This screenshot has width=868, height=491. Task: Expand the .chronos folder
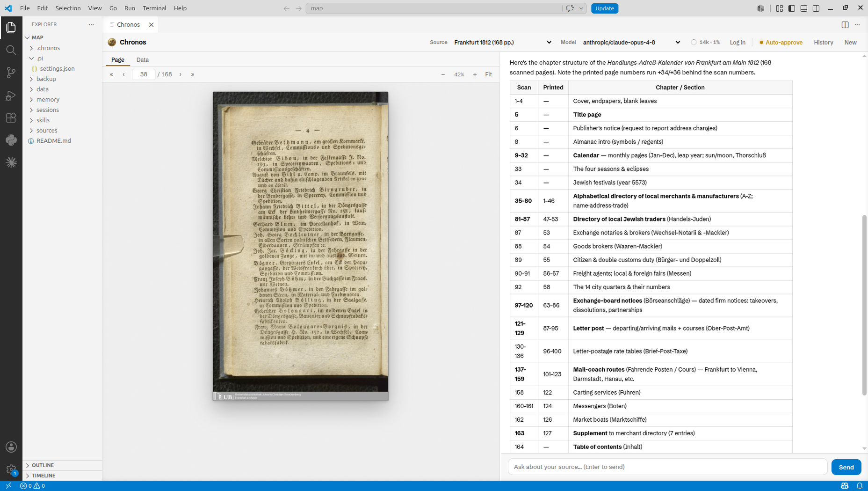click(62, 48)
